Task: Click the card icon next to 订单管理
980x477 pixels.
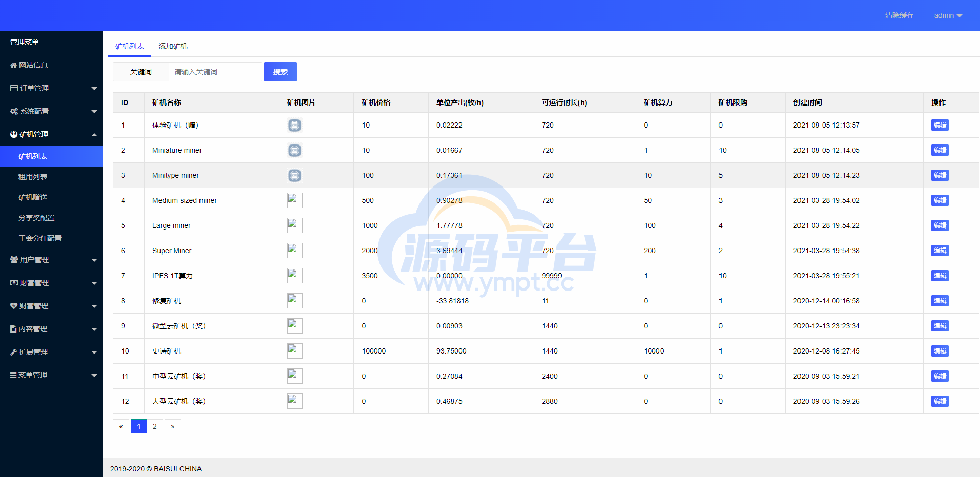Action: click(x=14, y=88)
